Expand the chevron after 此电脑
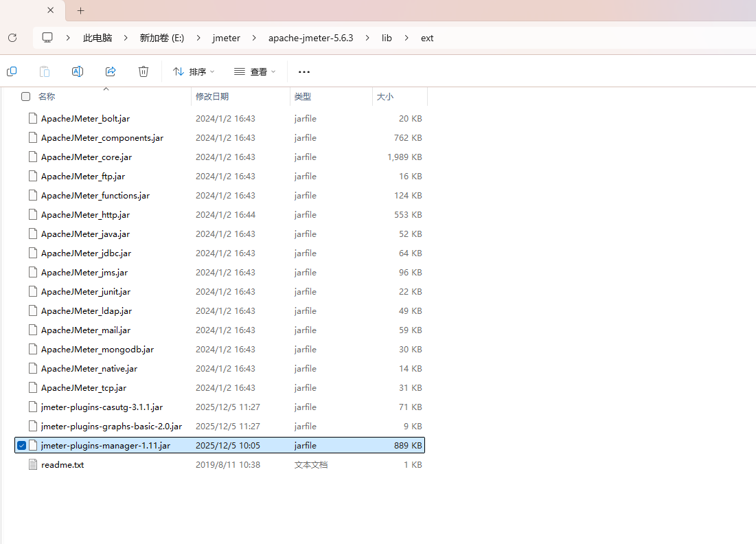Screen dimensions: 756x544 click(126, 38)
